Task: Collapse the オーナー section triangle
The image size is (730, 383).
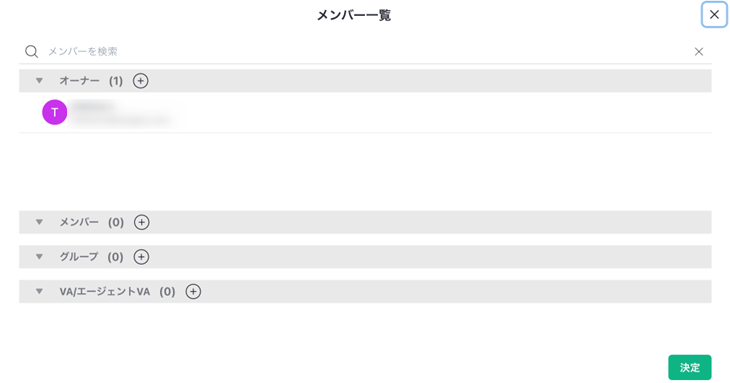Action: pos(40,81)
